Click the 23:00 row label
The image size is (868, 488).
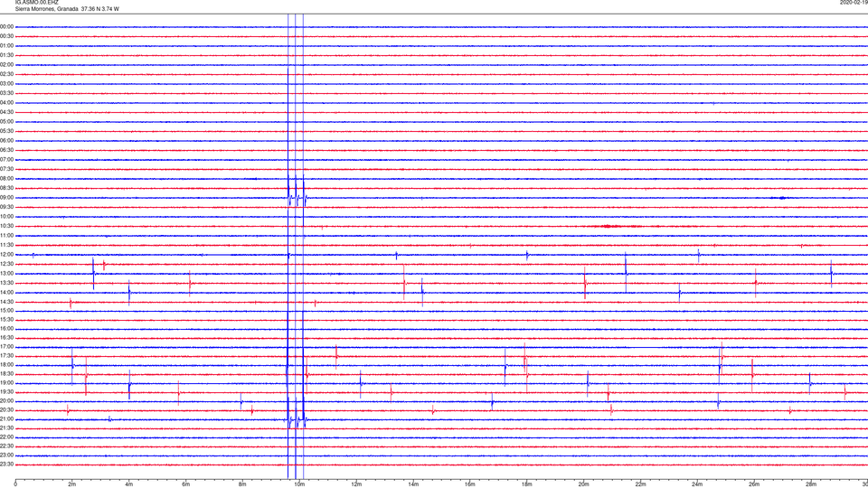pos(6,455)
